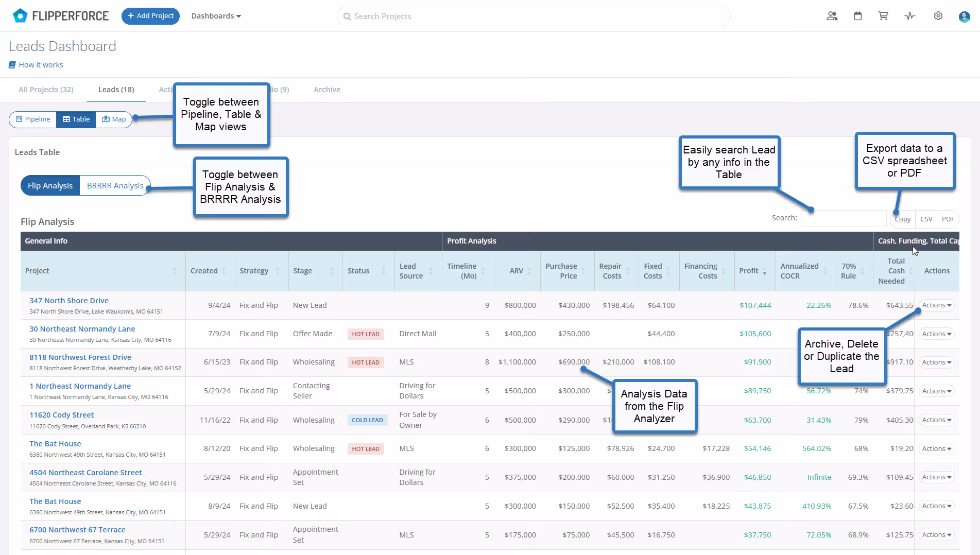Screen dimensions: 980x555
Task: Sort table by Annualized COCR column
Action: point(805,271)
